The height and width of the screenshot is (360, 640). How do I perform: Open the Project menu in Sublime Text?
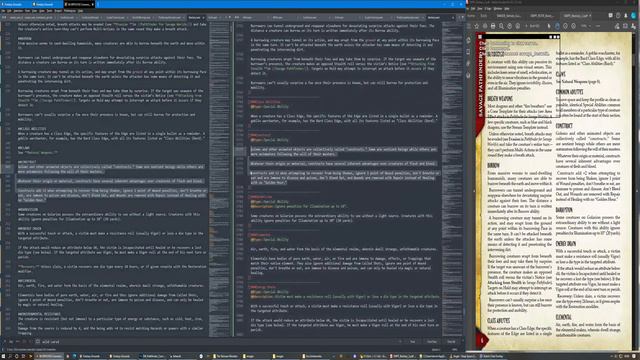point(58,11)
